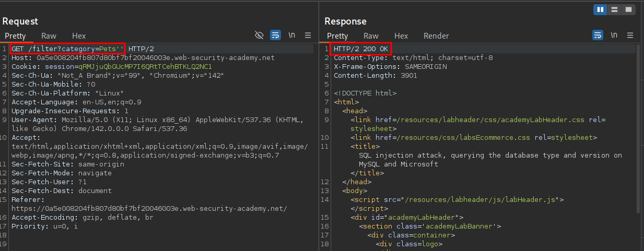644x251 pixels.
Task: Click the Pets'' category parameter value
Action: click(111, 49)
